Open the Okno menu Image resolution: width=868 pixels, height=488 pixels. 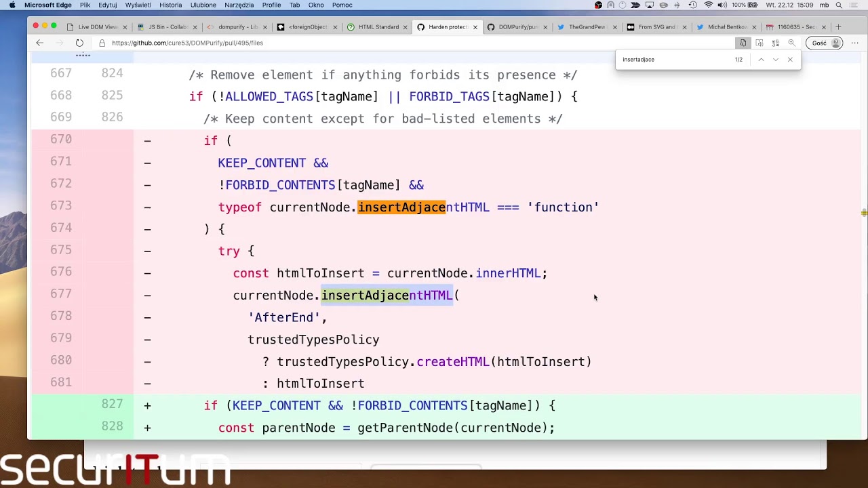point(316,5)
